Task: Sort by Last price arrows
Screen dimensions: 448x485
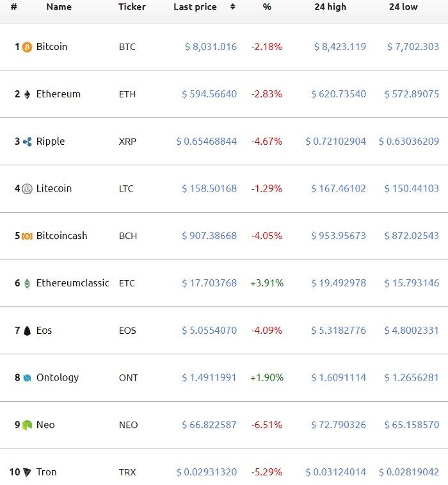Action: pyautogui.click(x=232, y=7)
